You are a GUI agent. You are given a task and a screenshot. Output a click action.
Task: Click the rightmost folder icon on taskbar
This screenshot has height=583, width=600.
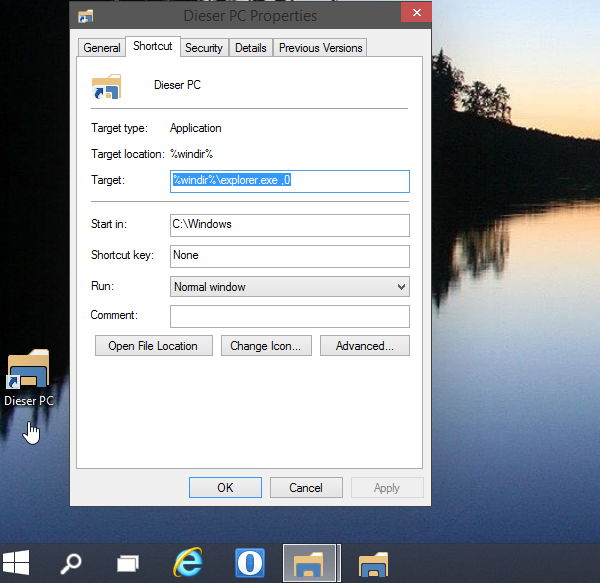click(x=373, y=563)
